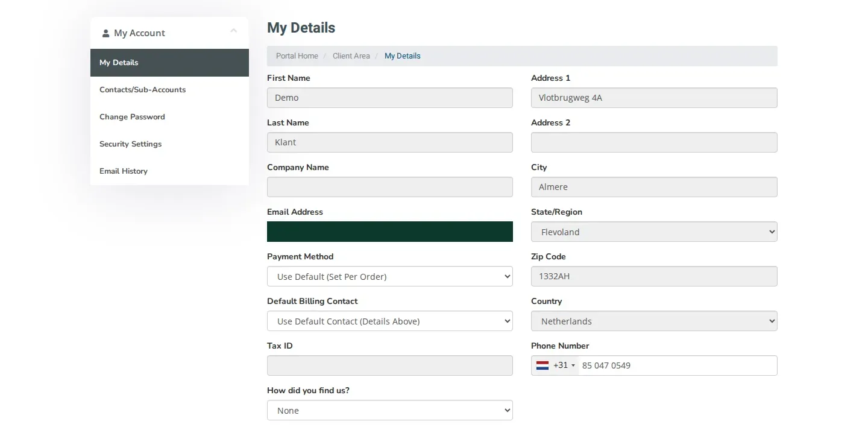Click the Email Address label
The height and width of the screenshot is (427, 868).
click(x=295, y=212)
